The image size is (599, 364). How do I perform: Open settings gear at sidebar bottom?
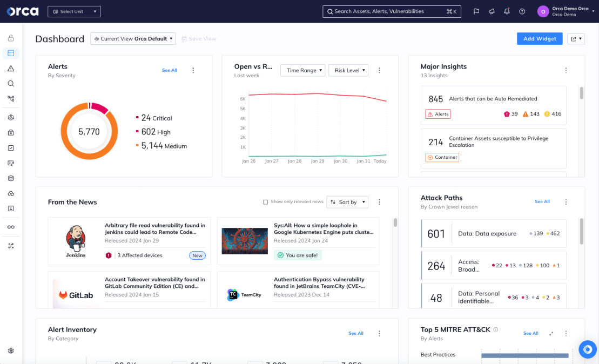click(x=11, y=350)
